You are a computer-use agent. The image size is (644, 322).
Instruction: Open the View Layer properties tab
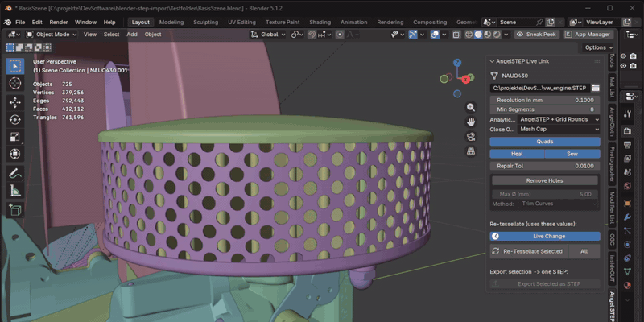click(x=627, y=159)
